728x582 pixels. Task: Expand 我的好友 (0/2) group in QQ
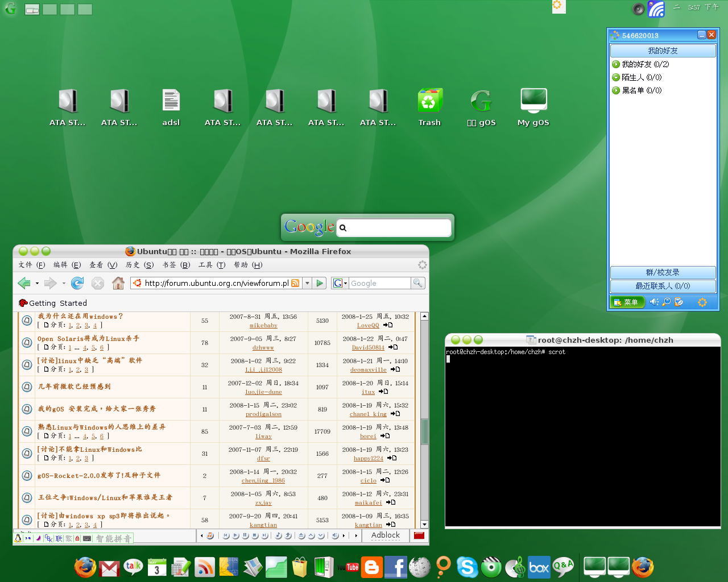point(616,64)
